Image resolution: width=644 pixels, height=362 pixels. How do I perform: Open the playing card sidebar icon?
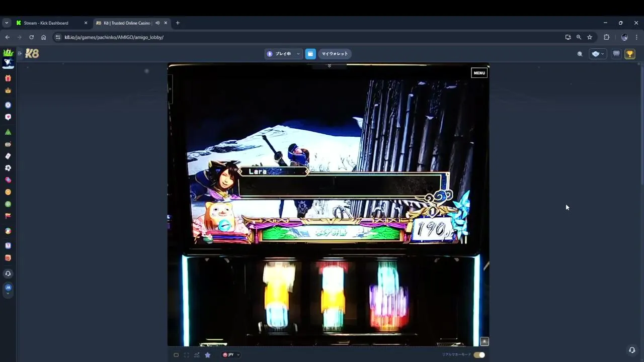8,156
